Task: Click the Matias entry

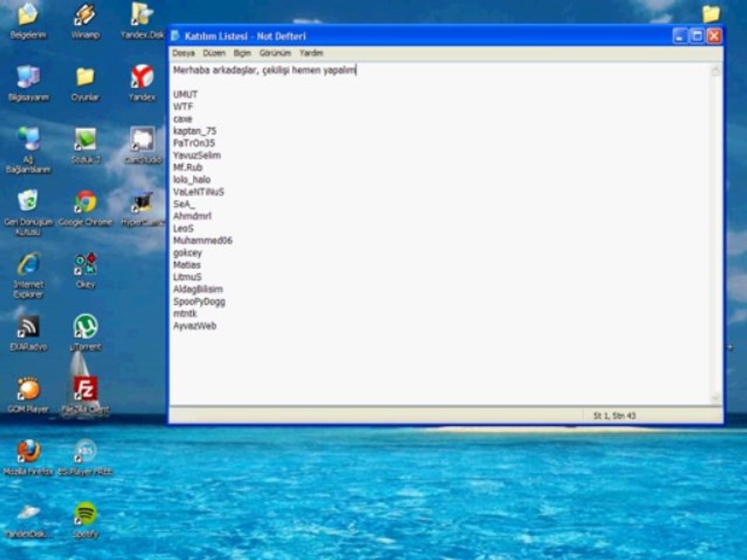Action: (x=187, y=264)
